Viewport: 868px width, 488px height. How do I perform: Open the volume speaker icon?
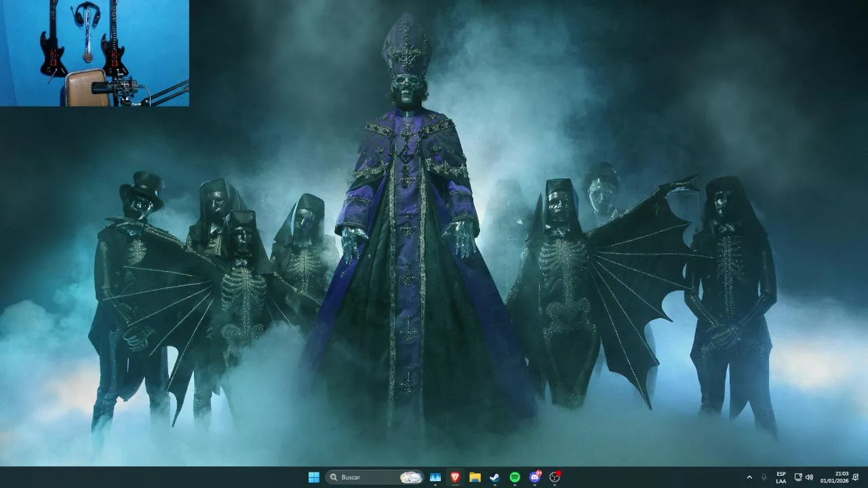[x=809, y=477]
